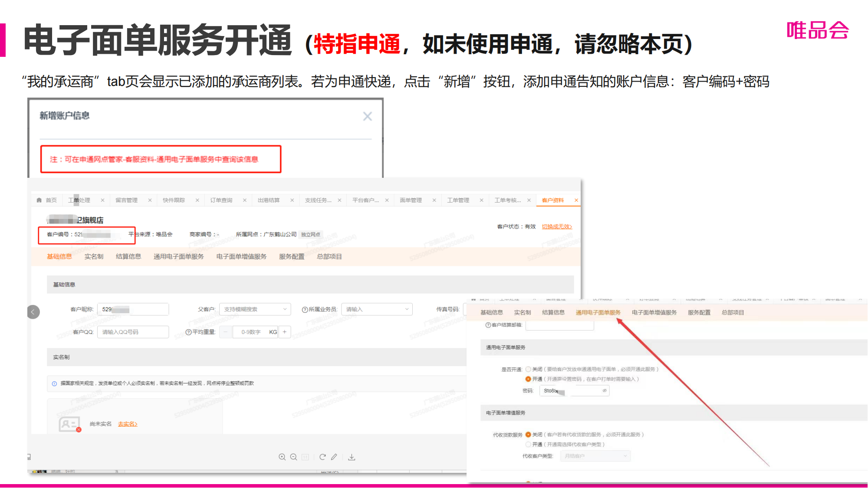
Task: Open 服务配置 tab under 旗舰店
Action: (x=292, y=256)
